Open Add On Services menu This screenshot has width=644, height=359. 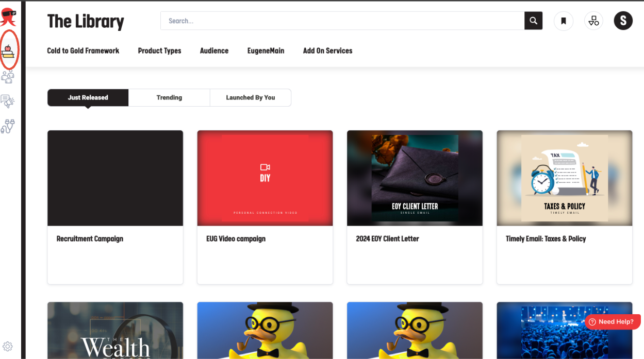click(x=328, y=50)
